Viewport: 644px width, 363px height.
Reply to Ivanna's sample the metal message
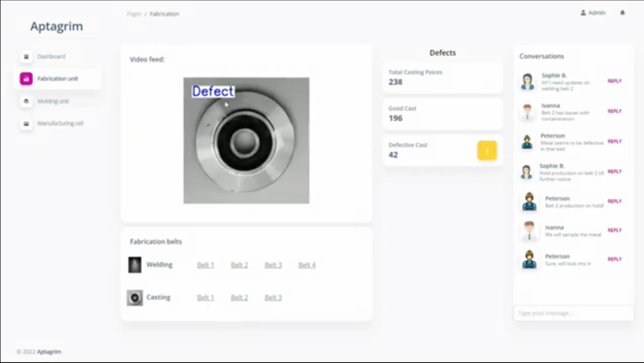[x=615, y=230]
